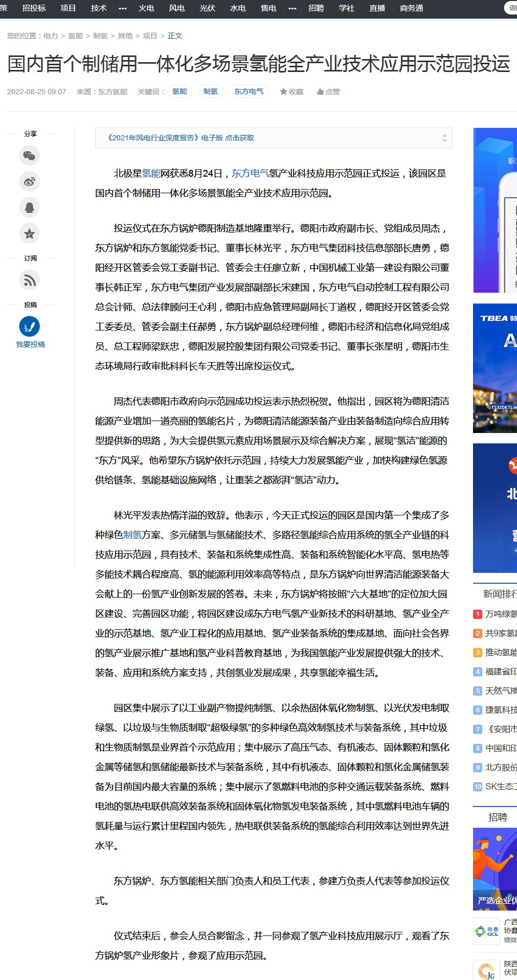Click the 协鑫 GCL company logo

(x=486, y=931)
